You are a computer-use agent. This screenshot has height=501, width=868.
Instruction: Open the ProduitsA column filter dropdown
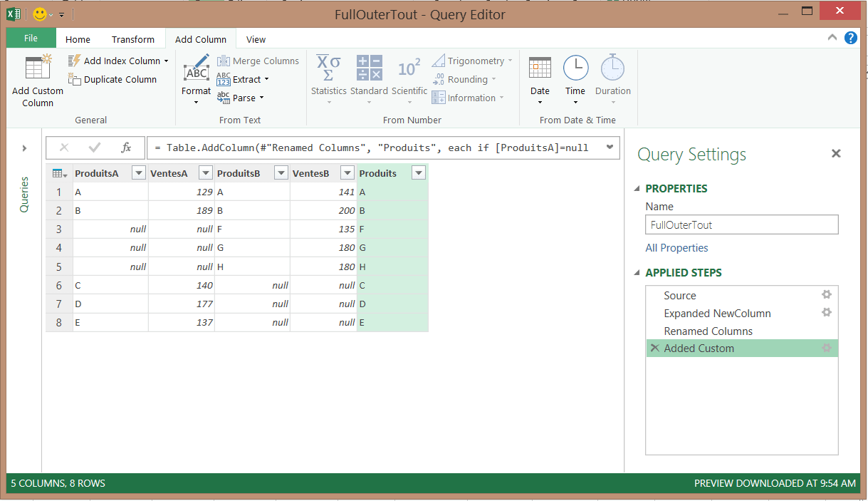[139, 173]
